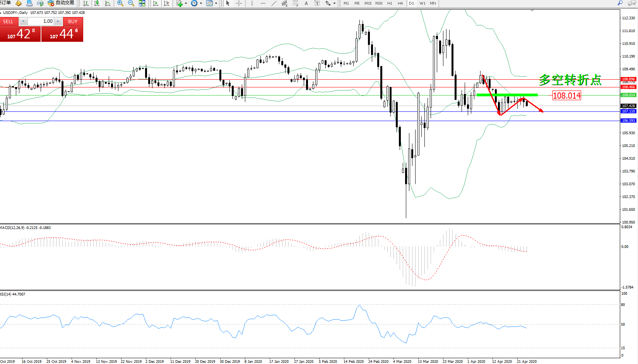638x364 pixels.
Task: Toggle AutoTrading (自动交易) button
Action: [x=61, y=3]
